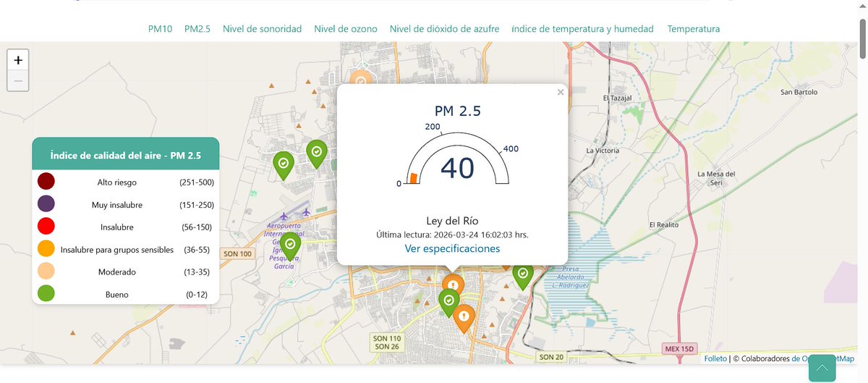
Task: Switch to the Temperatura tab
Action: tap(694, 29)
